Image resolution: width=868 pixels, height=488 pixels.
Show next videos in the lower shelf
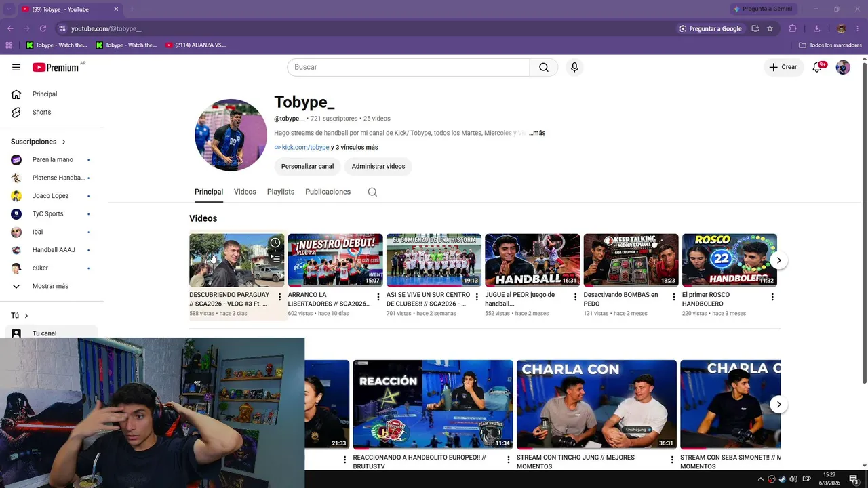point(778,405)
